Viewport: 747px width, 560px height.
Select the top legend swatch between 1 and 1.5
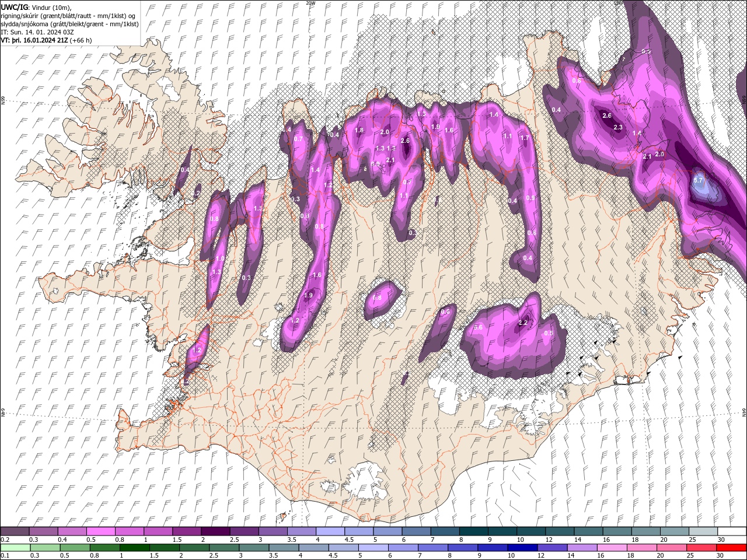pyautogui.click(x=158, y=531)
